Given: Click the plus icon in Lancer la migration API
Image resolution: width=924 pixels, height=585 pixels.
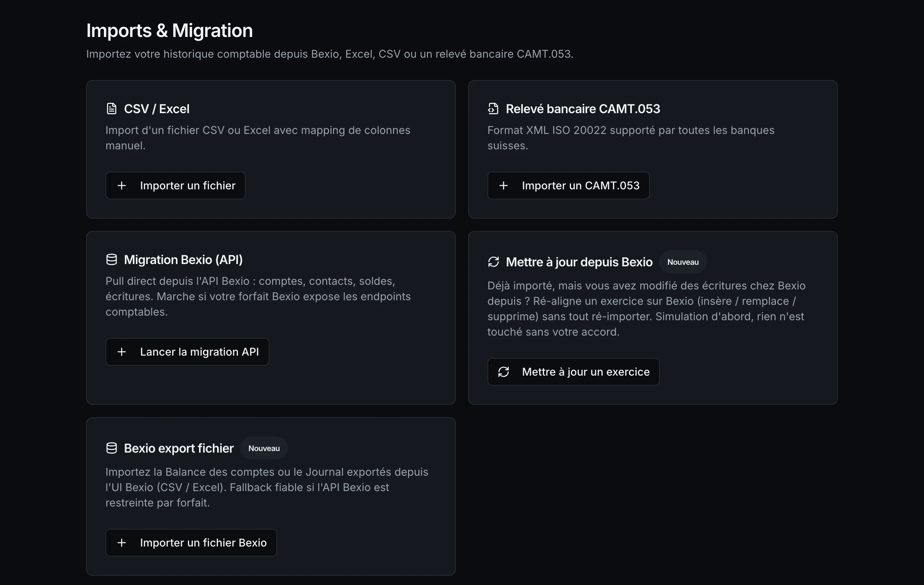Looking at the screenshot, I should (122, 352).
